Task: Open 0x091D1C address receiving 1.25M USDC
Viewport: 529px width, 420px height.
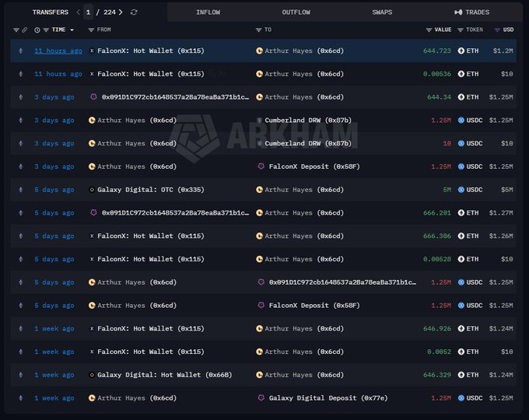Action: tap(342, 282)
